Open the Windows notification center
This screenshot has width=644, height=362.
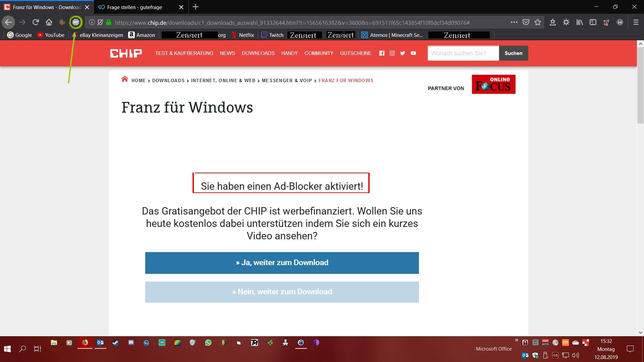click(630, 349)
